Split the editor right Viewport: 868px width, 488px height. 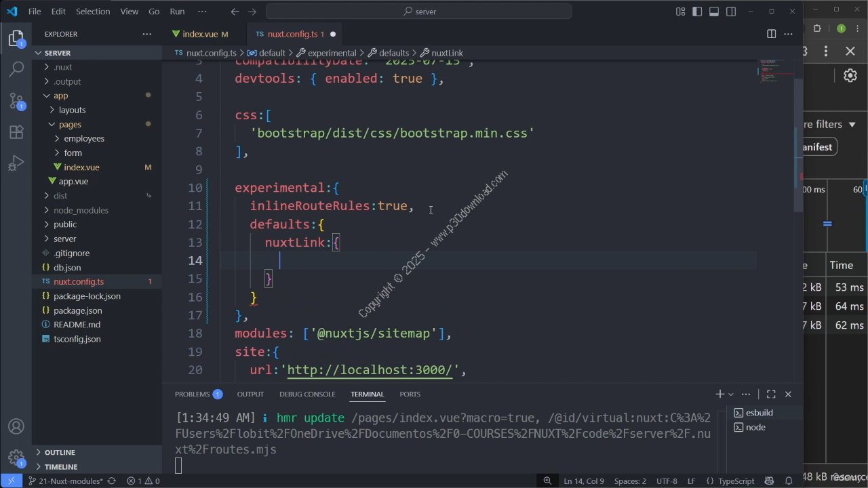coord(771,34)
